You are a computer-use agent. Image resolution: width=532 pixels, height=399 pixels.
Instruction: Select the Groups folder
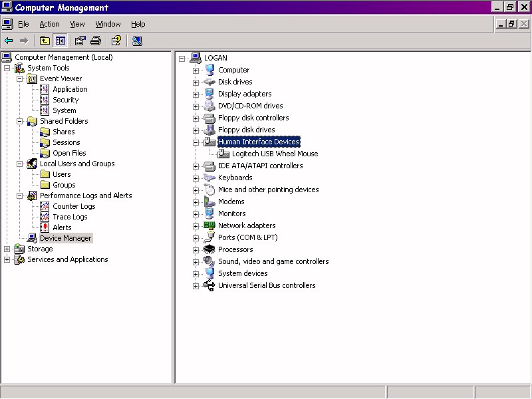64,185
